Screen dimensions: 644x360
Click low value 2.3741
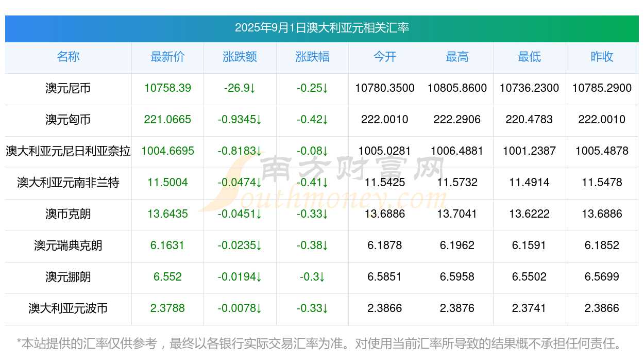click(x=530, y=308)
